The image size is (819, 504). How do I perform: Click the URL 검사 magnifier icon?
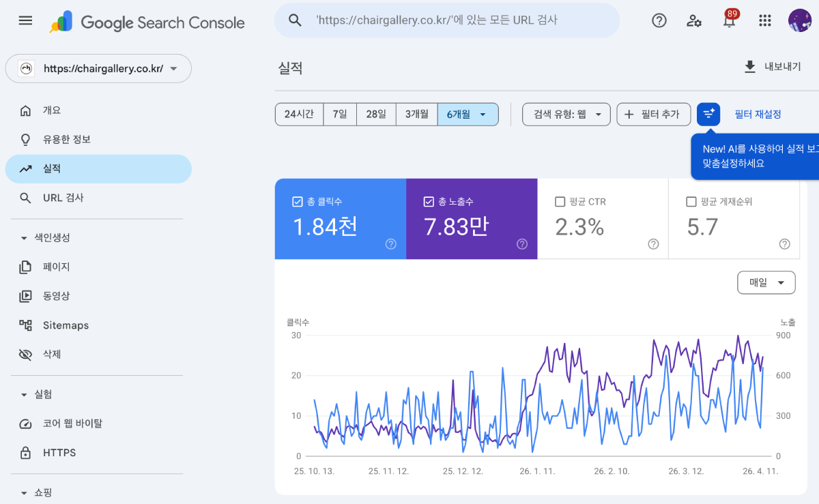(25, 198)
